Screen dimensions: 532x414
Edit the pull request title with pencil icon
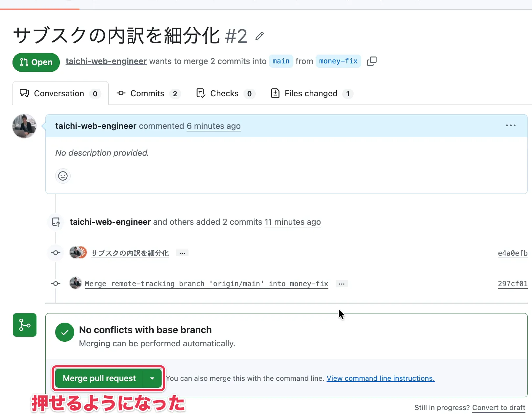click(x=259, y=36)
